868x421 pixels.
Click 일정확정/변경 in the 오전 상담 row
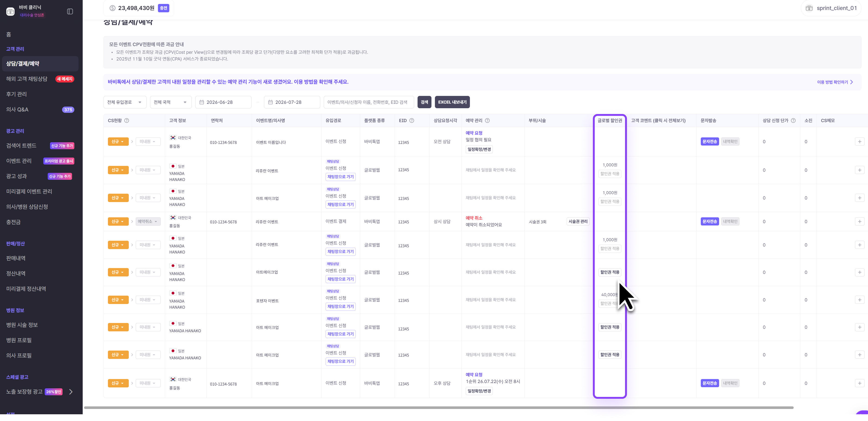479,149
